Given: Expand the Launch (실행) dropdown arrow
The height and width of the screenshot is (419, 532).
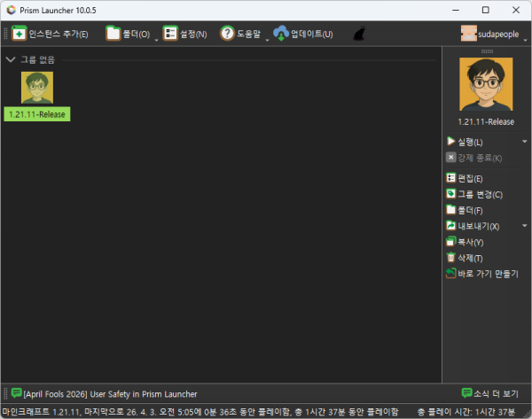Looking at the screenshot, I should tap(524, 142).
